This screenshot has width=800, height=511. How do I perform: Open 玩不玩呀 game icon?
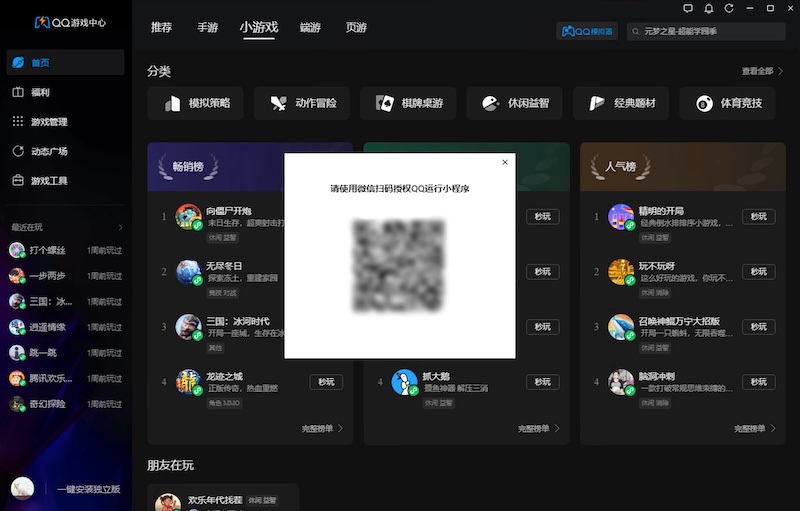pyautogui.click(x=621, y=271)
